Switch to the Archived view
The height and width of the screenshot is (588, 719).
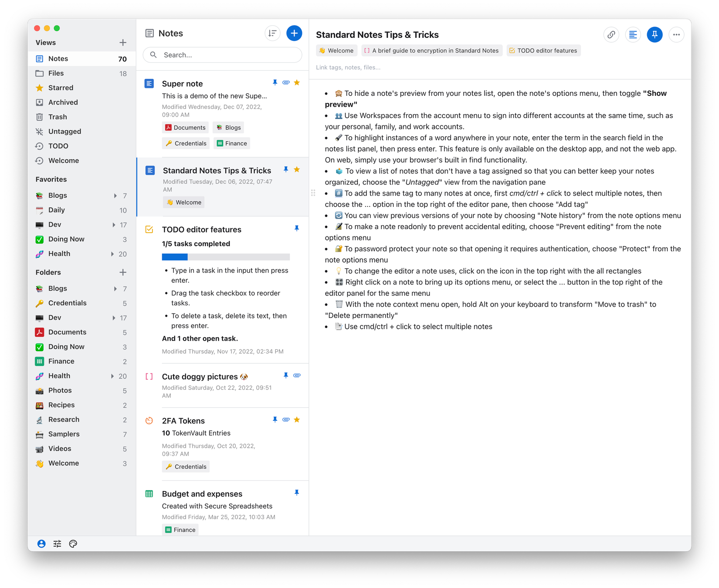(63, 102)
